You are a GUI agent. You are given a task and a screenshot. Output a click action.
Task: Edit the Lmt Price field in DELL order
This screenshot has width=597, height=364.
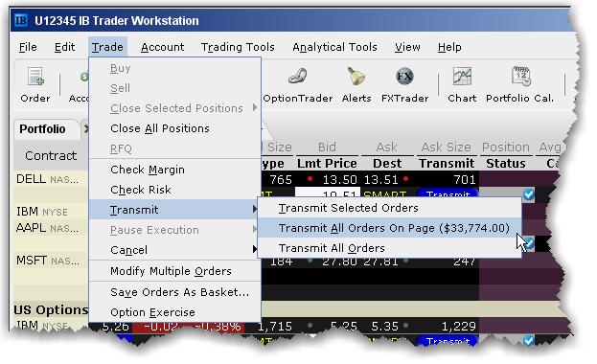[328, 193]
